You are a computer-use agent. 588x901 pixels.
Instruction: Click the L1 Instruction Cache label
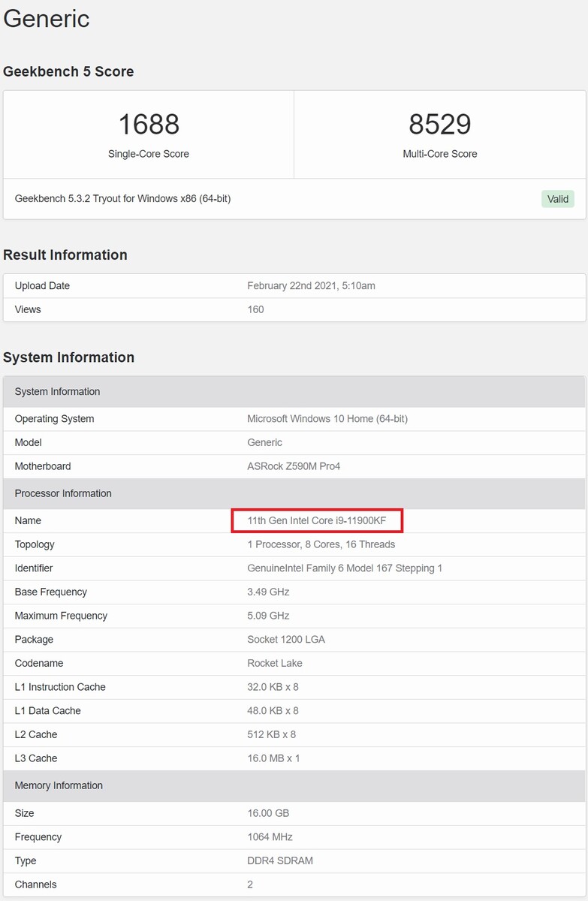(x=60, y=687)
